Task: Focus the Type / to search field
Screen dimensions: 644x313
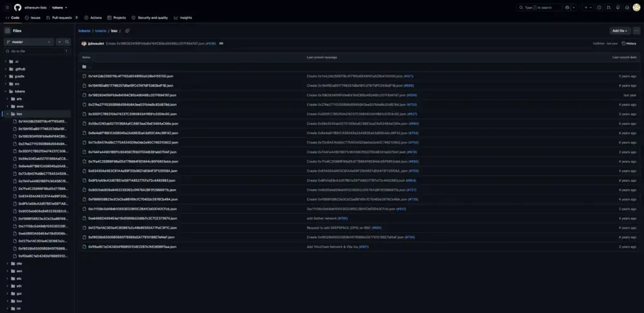Action: [x=539, y=8]
